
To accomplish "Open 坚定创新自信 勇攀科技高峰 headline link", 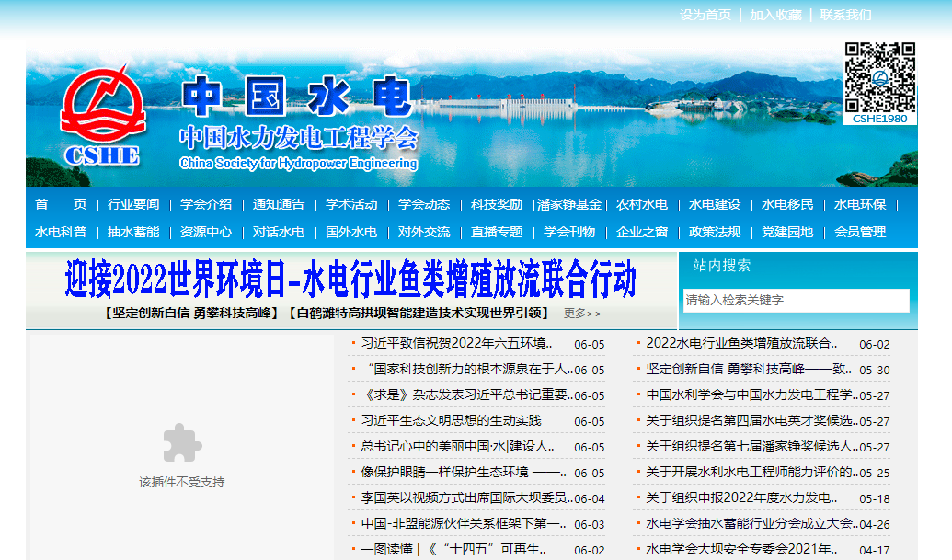I will (x=190, y=313).
